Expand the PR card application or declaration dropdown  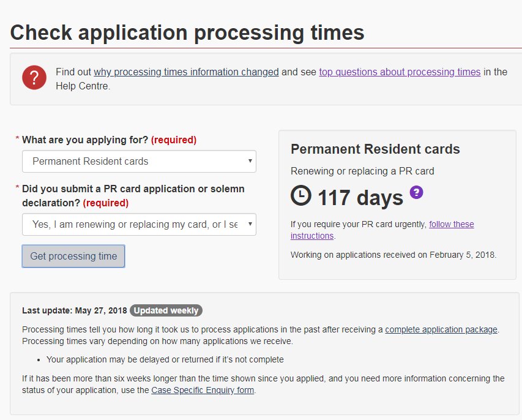click(x=139, y=225)
